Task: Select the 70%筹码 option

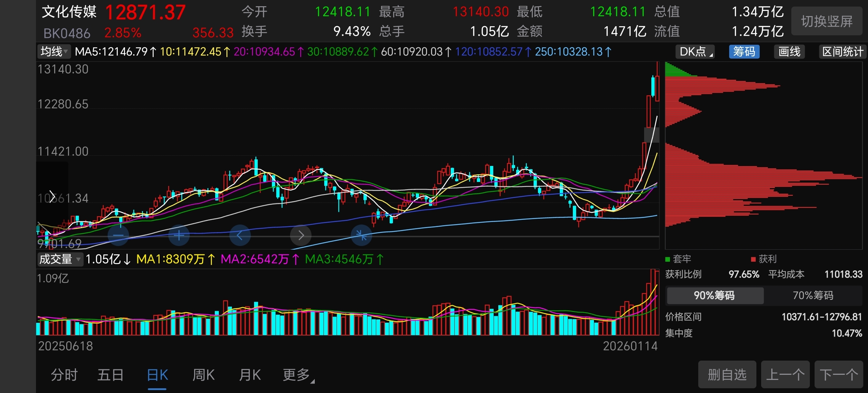Action: (x=813, y=295)
